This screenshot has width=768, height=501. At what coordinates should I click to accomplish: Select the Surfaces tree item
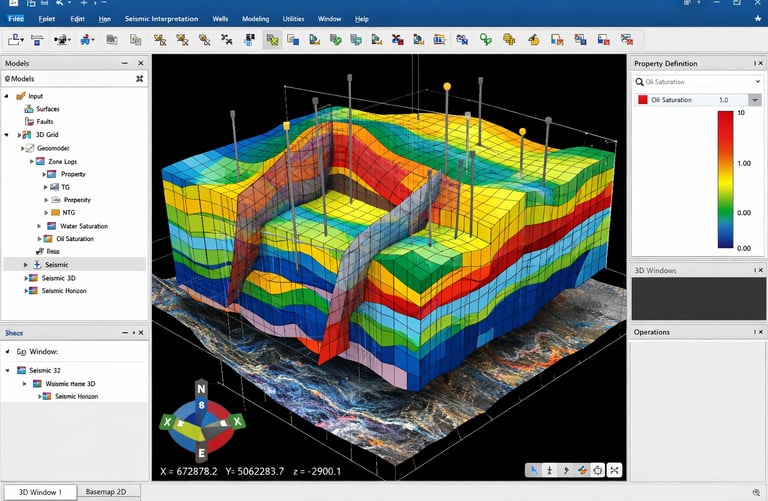[x=48, y=109]
